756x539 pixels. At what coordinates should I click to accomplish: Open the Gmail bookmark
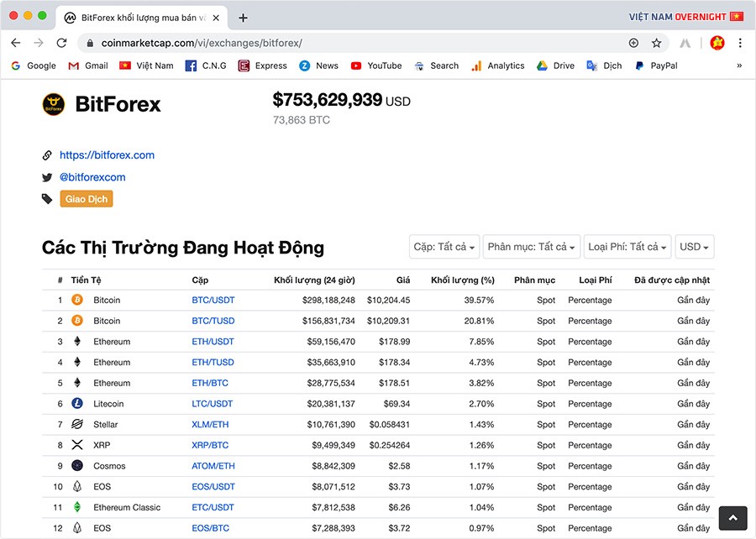coord(88,65)
